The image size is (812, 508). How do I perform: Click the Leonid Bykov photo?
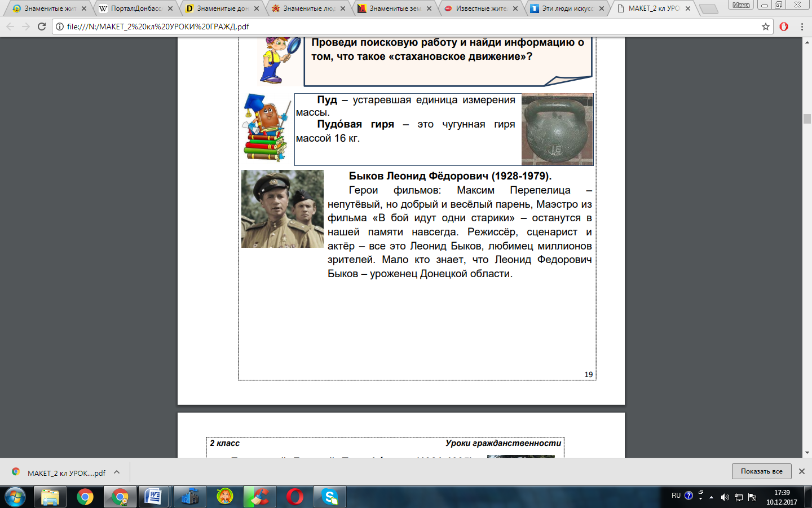pos(283,209)
